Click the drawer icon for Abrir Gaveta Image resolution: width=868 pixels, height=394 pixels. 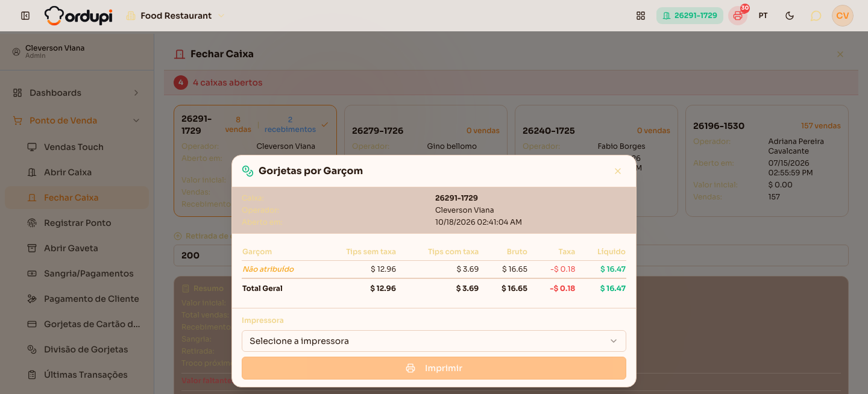pyautogui.click(x=32, y=248)
